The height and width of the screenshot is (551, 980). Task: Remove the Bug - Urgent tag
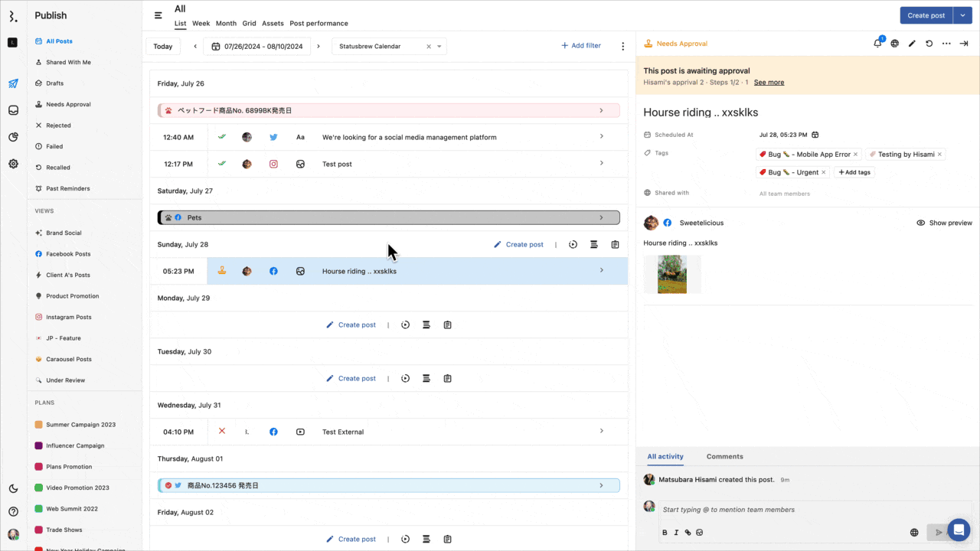(x=824, y=173)
